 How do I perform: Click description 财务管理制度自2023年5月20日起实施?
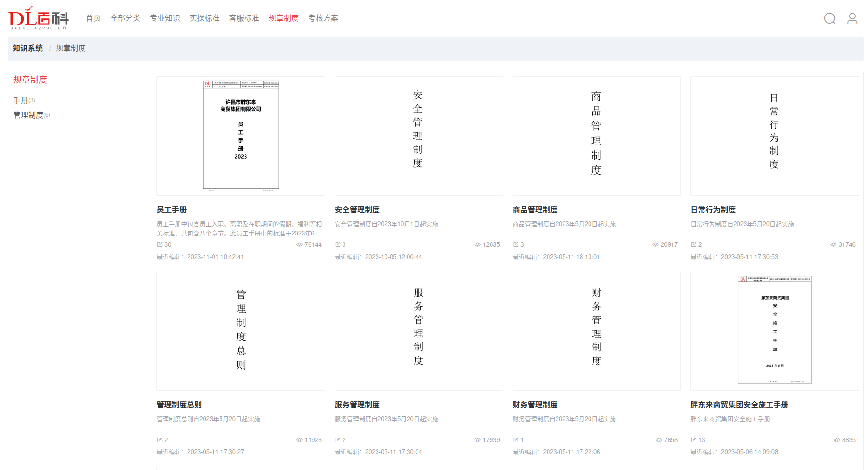pos(565,419)
